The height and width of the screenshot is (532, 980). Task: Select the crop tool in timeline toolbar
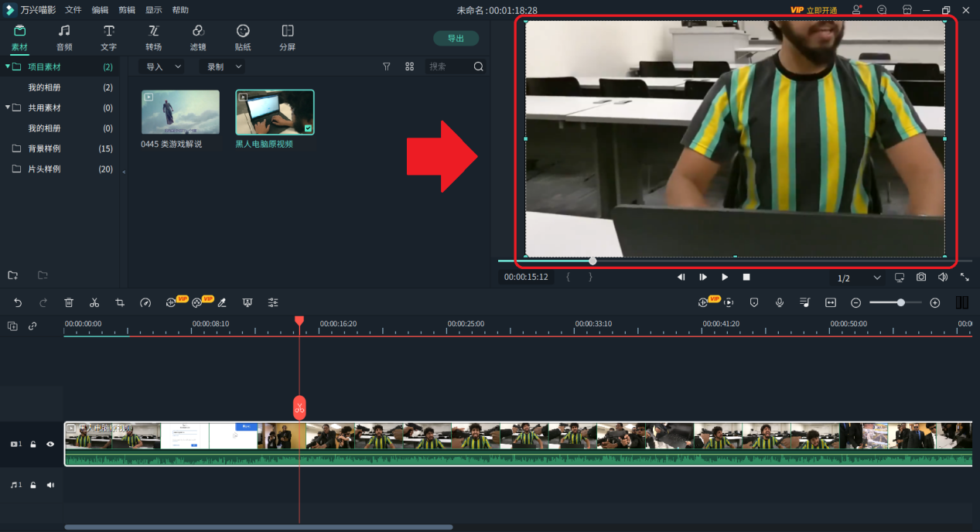tap(120, 302)
